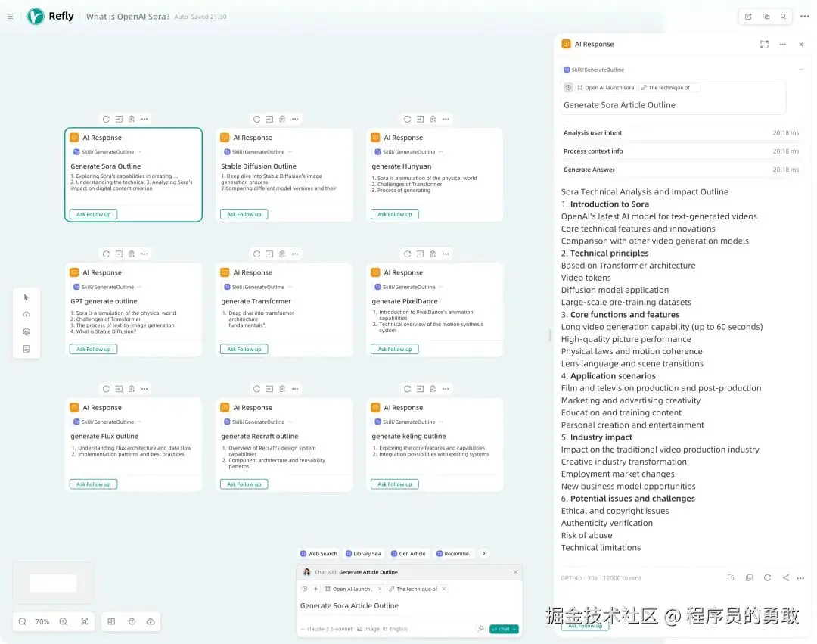Select the Web Search skill

coord(318,553)
